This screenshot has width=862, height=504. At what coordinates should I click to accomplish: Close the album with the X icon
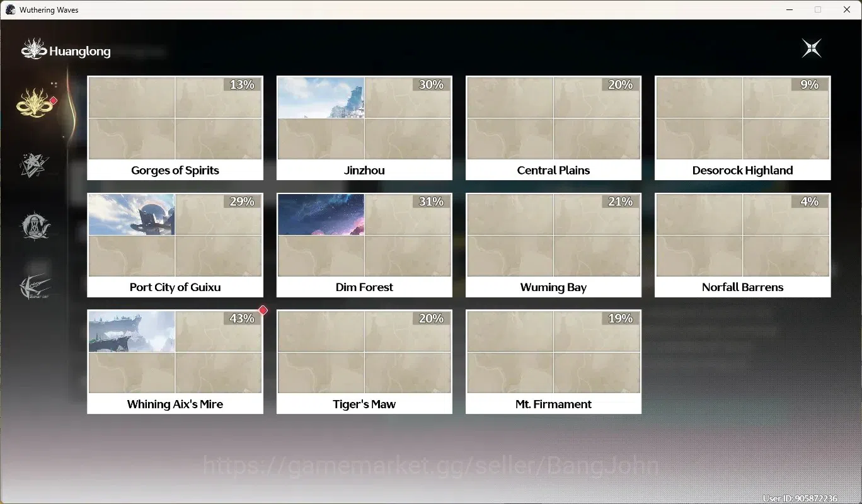(812, 48)
